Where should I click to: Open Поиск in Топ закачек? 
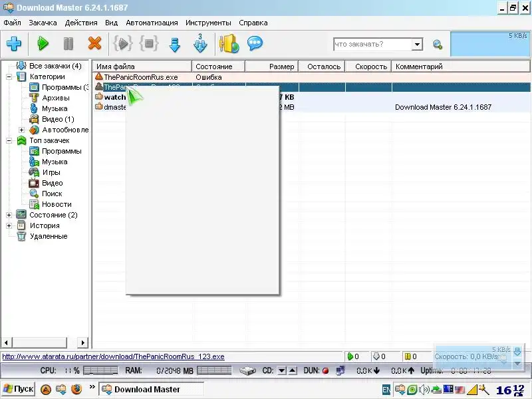pyautogui.click(x=52, y=194)
